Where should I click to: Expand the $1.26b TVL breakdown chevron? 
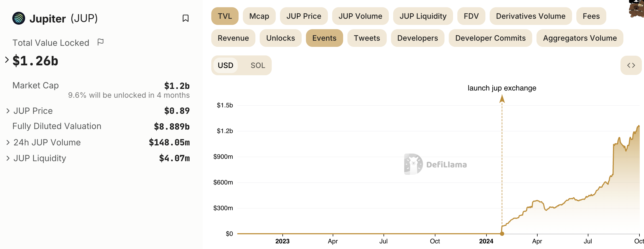(7, 60)
